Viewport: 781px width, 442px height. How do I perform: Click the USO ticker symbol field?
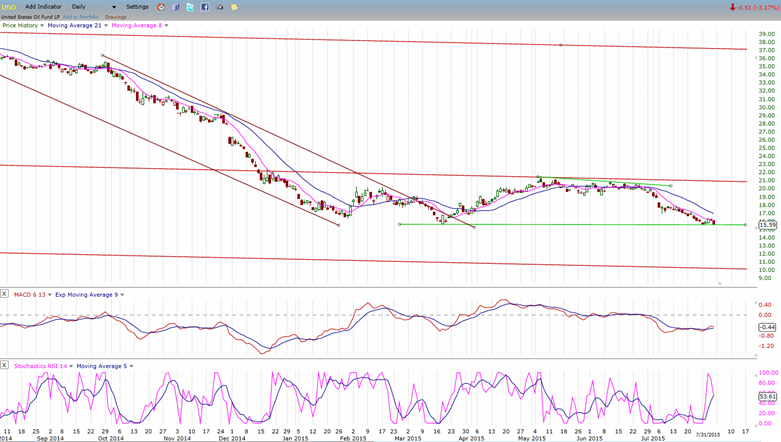coord(9,7)
